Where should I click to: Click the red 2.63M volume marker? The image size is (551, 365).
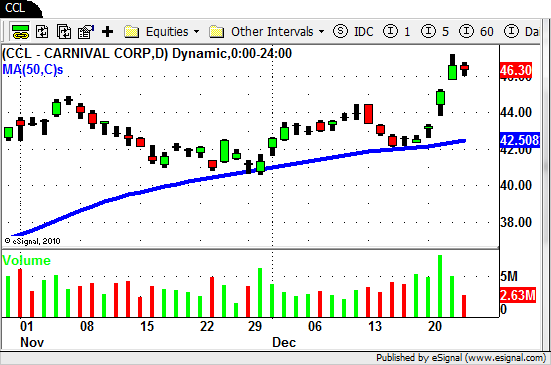pyautogui.click(x=518, y=295)
